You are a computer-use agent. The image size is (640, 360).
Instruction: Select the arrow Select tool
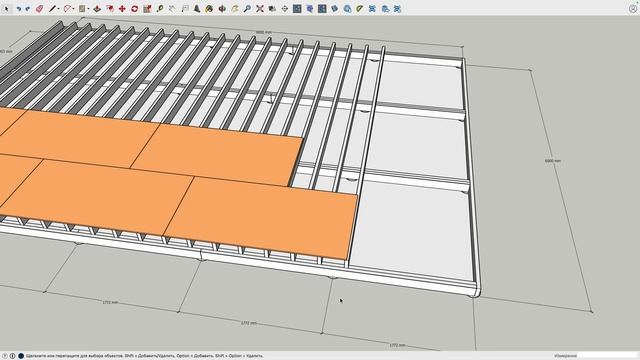7,9
